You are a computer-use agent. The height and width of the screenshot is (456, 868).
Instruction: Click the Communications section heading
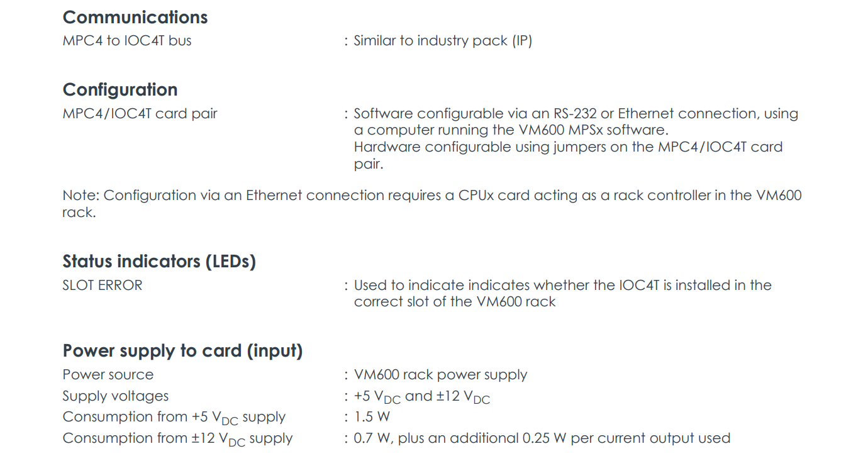coord(135,17)
